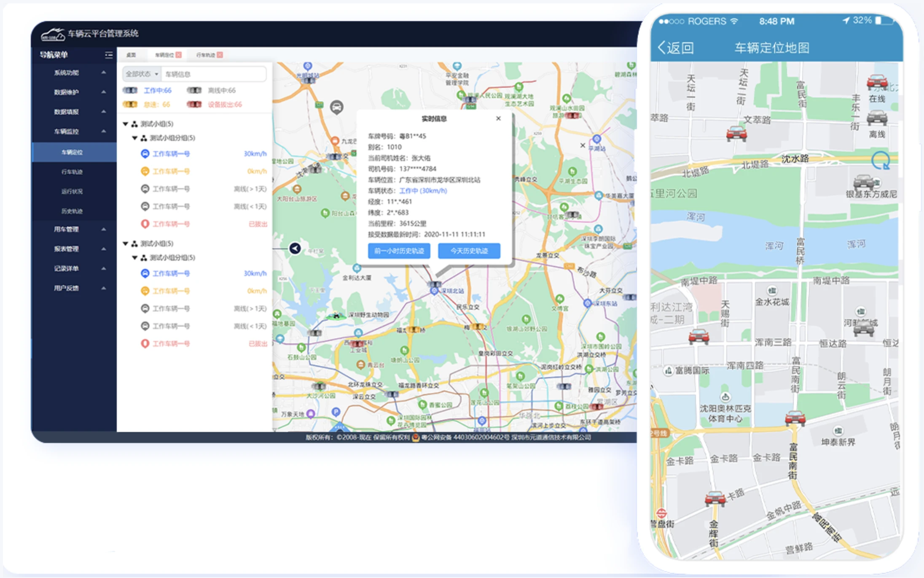
Task: Click red 已拔出 pin icon in lower group
Action: pyautogui.click(x=145, y=343)
